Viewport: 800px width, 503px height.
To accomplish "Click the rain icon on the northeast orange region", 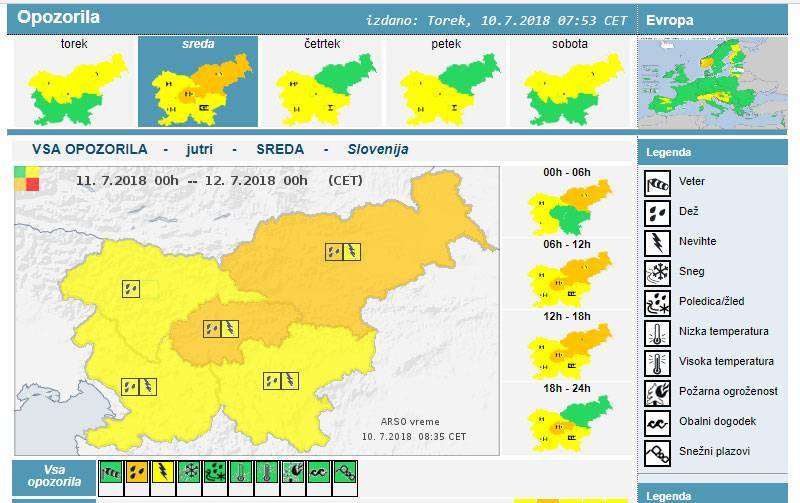I will (333, 252).
